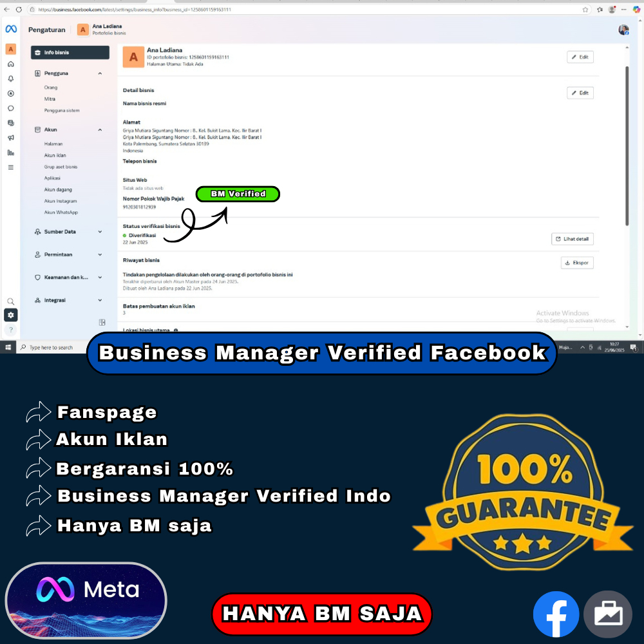Open the chat bubble icon in the sidebar
Viewport: 644px width, 644px height.
pyautogui.click(x=10, y=108)
